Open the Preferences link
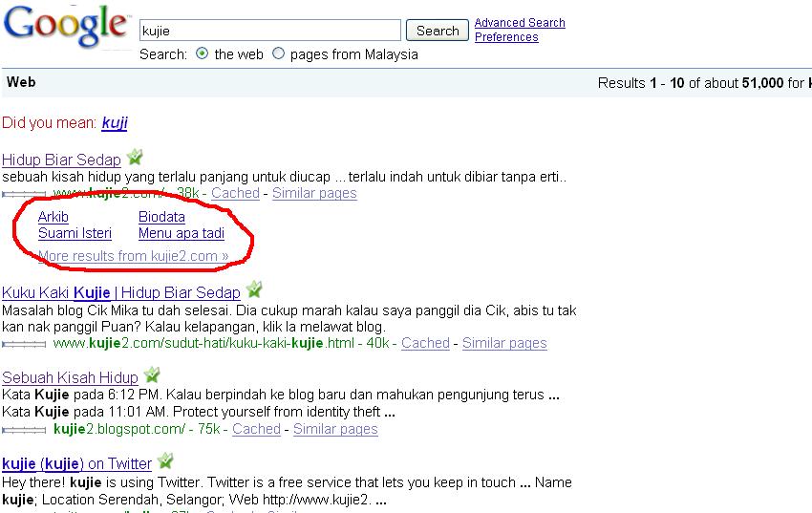The height and width of the screenshot is (513, 812). (506, 37)
